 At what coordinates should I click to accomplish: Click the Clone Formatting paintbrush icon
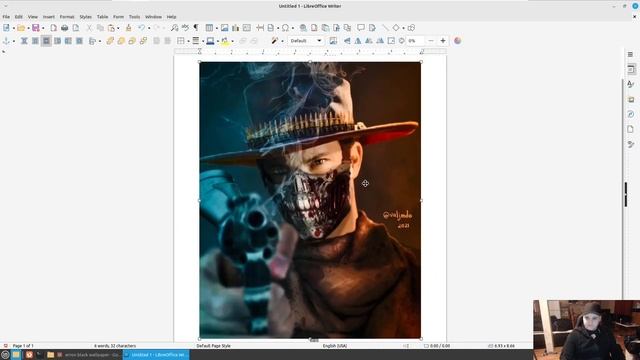tap(129, 28)
